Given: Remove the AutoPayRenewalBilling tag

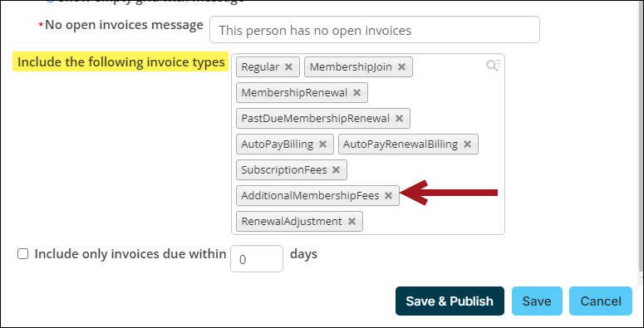Looking at the screenshot, I should click(467, 144).
